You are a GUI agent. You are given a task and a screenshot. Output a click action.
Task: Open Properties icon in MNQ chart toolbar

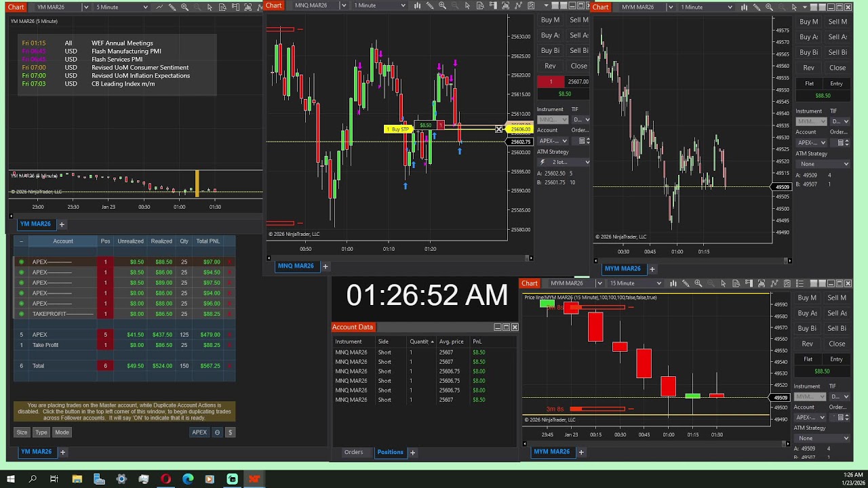click(531, 5)
